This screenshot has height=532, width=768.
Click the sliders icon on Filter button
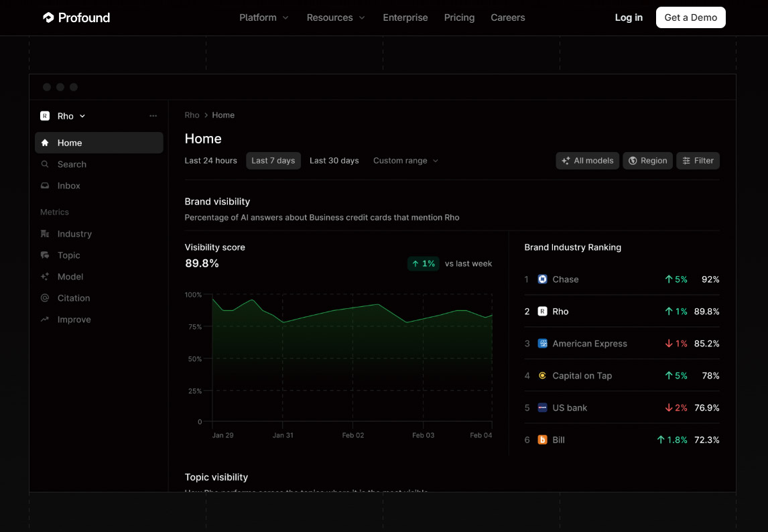pos(686,161)
